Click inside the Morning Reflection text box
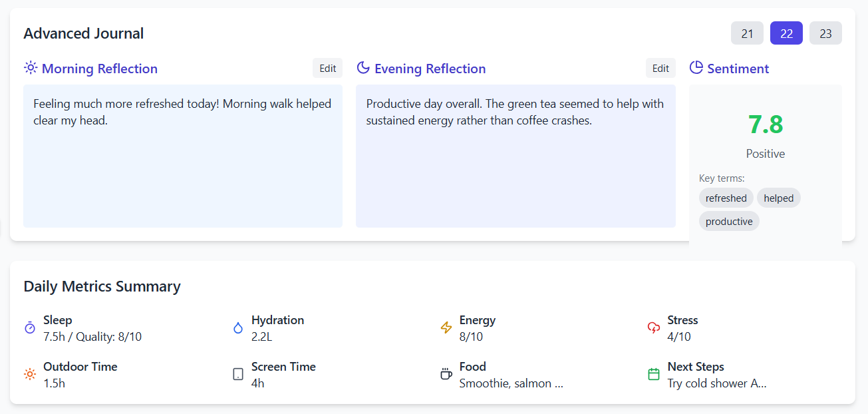 click(x=183, y=173)
